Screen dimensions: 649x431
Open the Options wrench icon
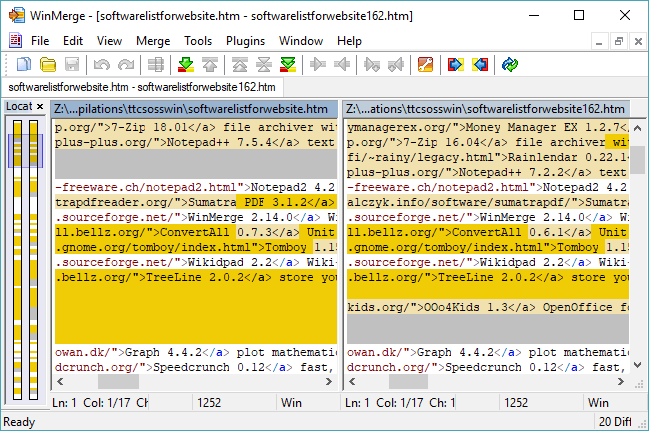424,65
